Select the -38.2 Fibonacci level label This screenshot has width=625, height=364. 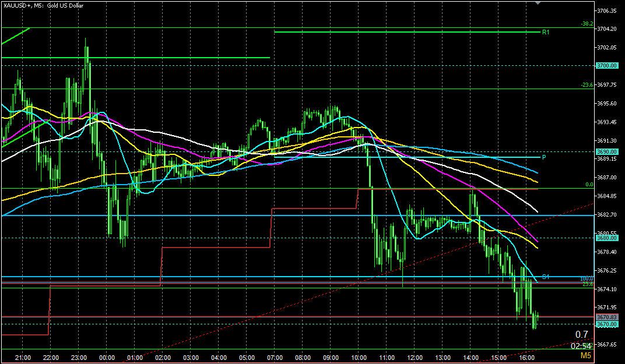coord(587,24)
